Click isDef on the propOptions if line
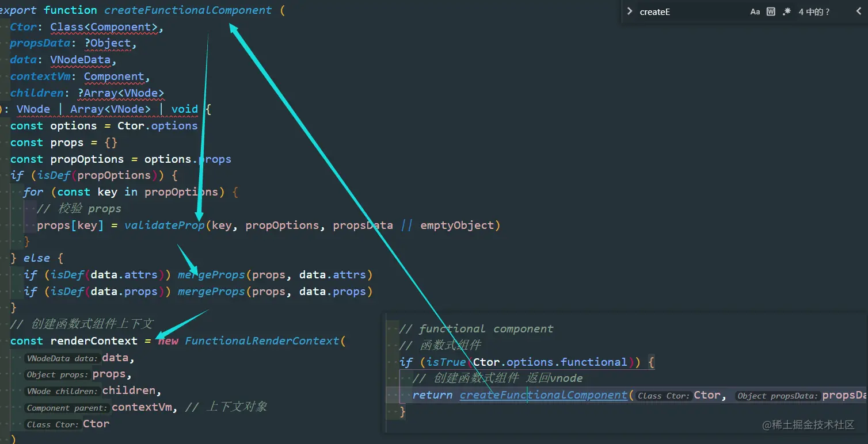Image resolution: width=868 pixels, height=444 pixels. click(54, 175)
